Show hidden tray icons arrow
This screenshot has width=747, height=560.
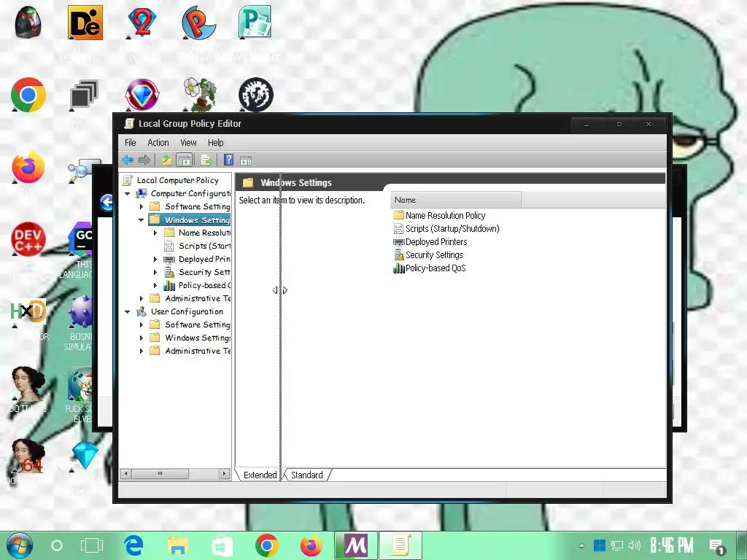pyautogui.click(x=581, y=545)
